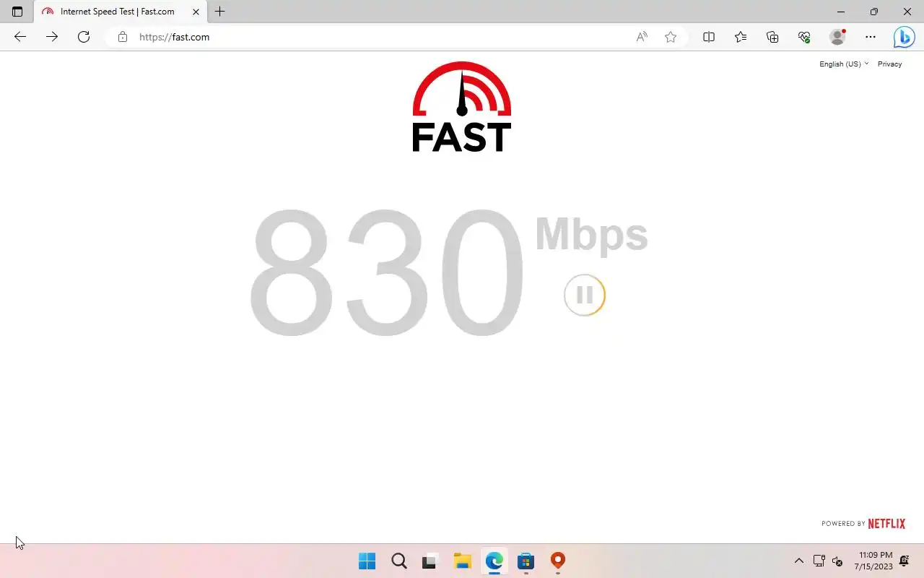Refresh the fast.com page

[x=84, y=37]
